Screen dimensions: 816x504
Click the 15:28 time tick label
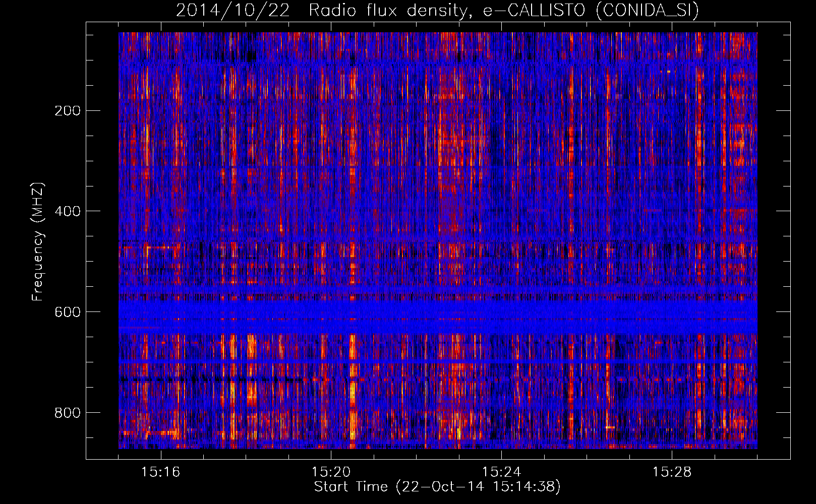coord(672,472)
